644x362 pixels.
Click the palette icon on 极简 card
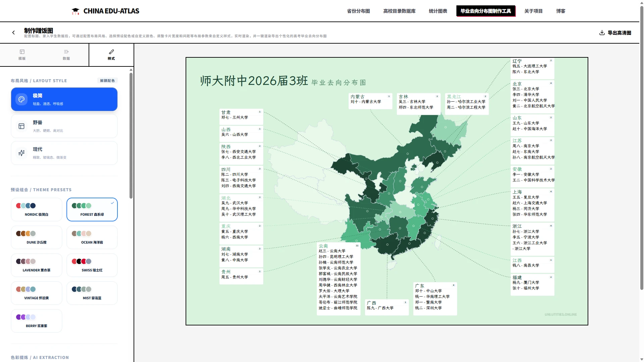point(21,99)
